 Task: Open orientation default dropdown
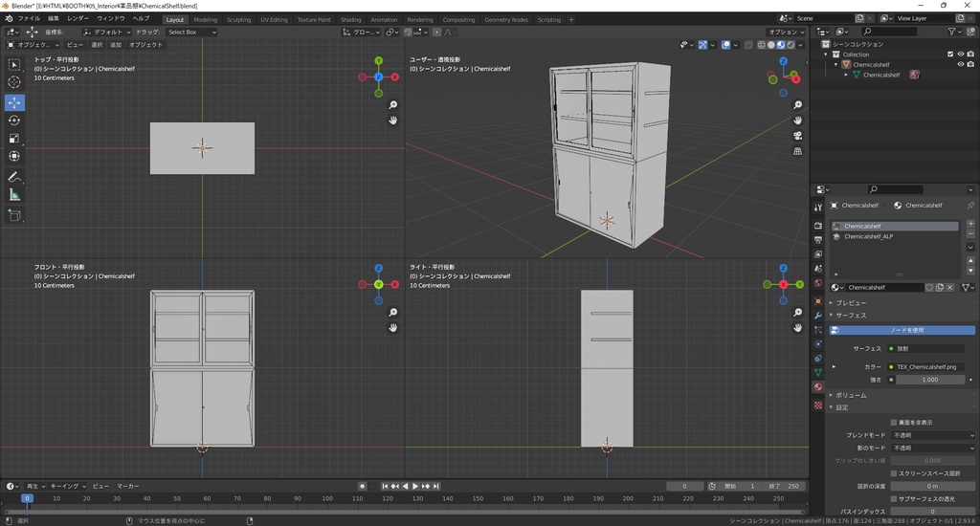pos(107,32)
